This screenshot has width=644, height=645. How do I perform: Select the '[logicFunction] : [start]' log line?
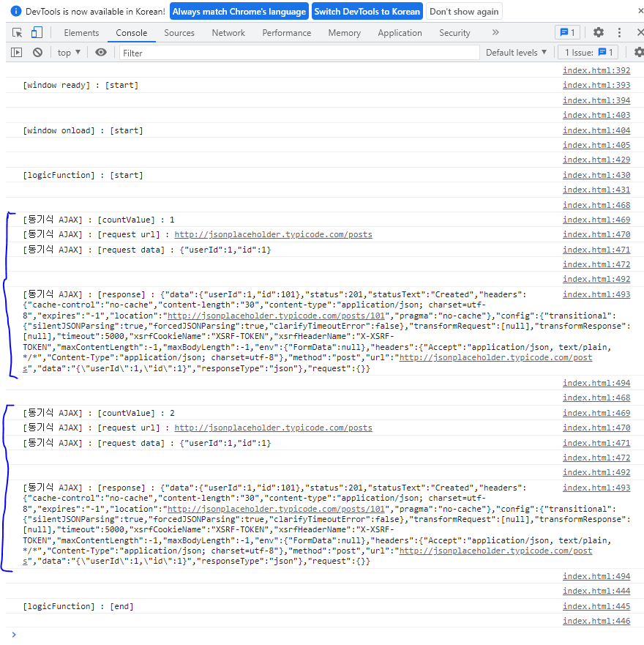(83, 175)
